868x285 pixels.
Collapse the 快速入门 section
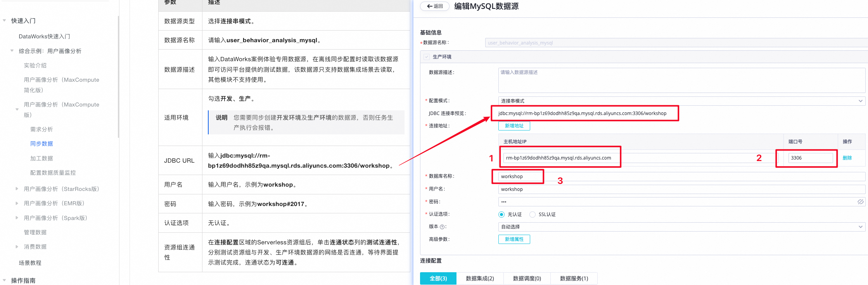click(x=4, y=21)
